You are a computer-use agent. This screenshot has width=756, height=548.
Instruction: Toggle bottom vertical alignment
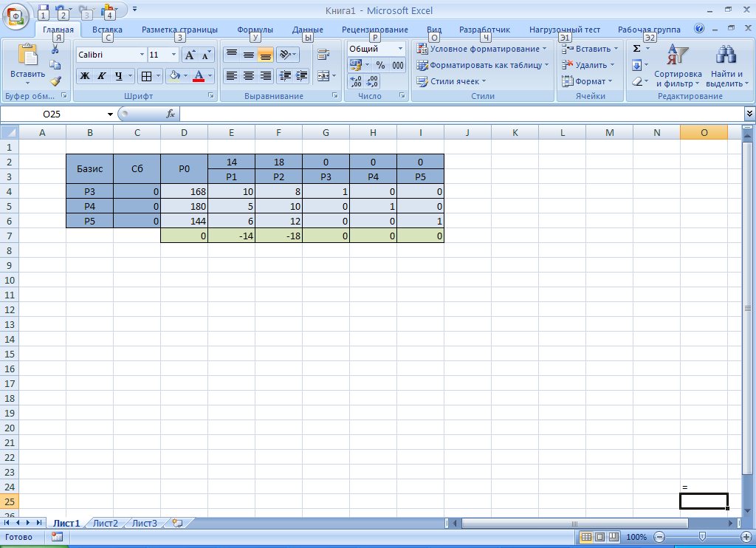pos(265,55)
